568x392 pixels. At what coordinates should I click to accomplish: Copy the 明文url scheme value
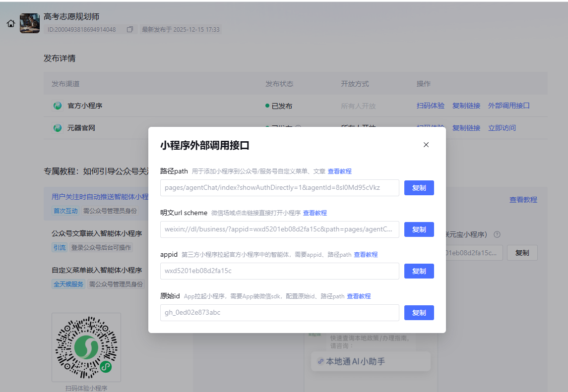coord(419,229)
